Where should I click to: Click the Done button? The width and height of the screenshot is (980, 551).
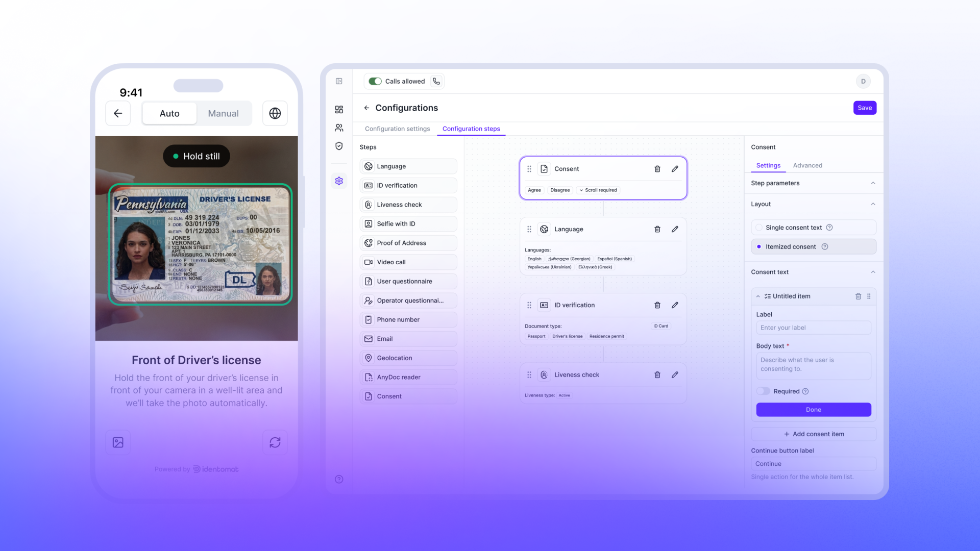point(814,410)
